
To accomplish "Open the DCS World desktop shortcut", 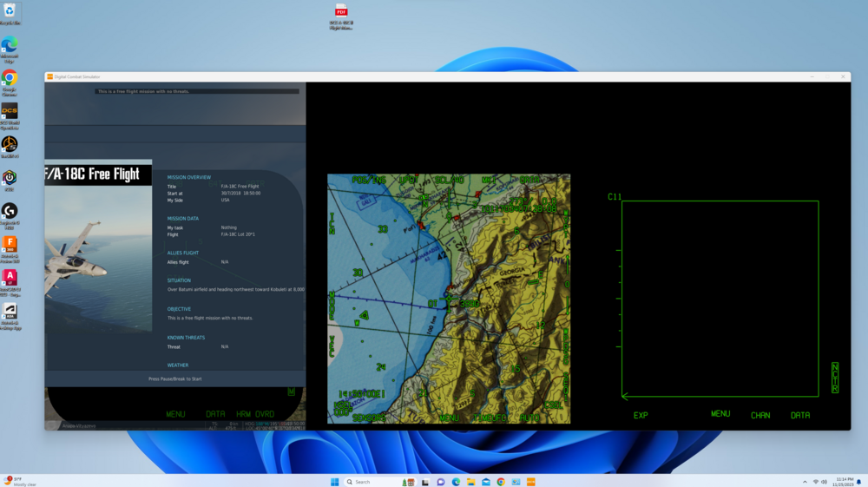I will pos(10,111).
